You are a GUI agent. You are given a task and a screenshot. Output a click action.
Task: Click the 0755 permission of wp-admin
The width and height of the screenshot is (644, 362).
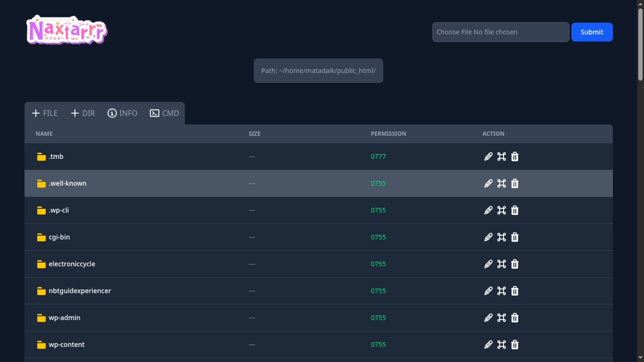[x=378, y=318]
